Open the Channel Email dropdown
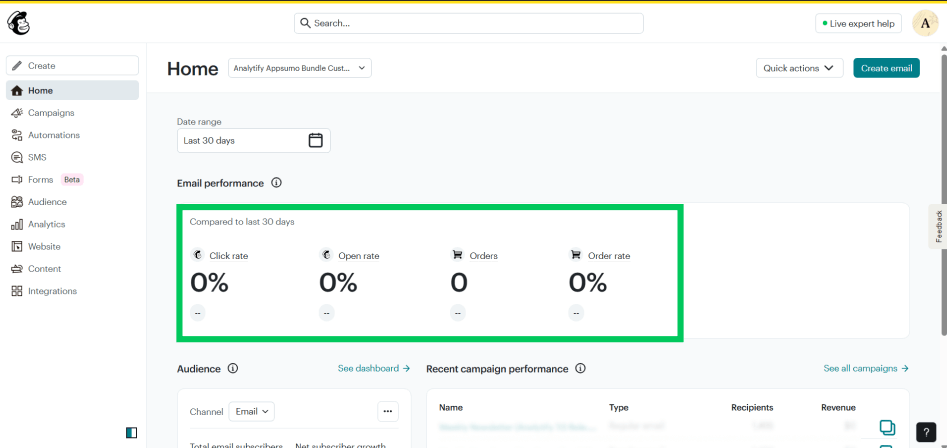 click(252, 412)
